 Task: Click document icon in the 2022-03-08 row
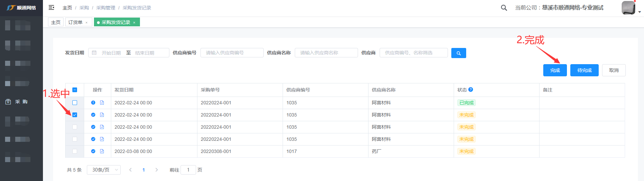click(102, 151)
